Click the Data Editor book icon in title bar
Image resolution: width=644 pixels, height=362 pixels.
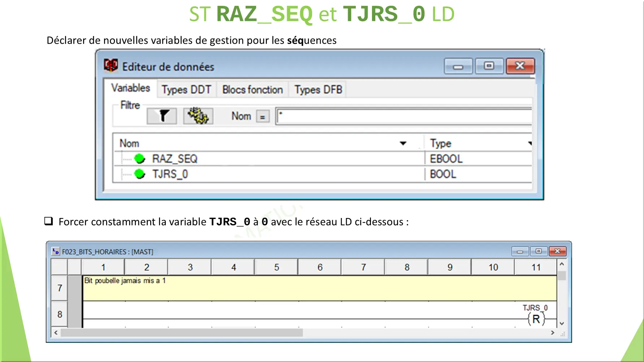click(x=111, y=65)
